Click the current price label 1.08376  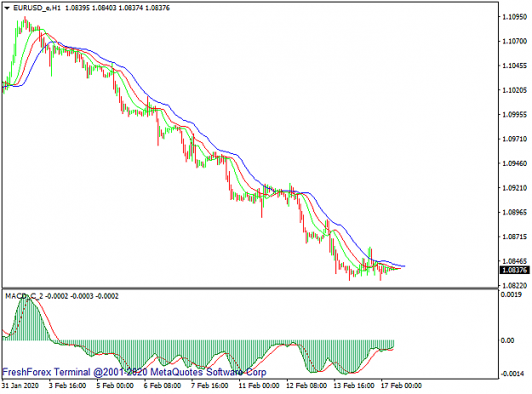[514, 270]
